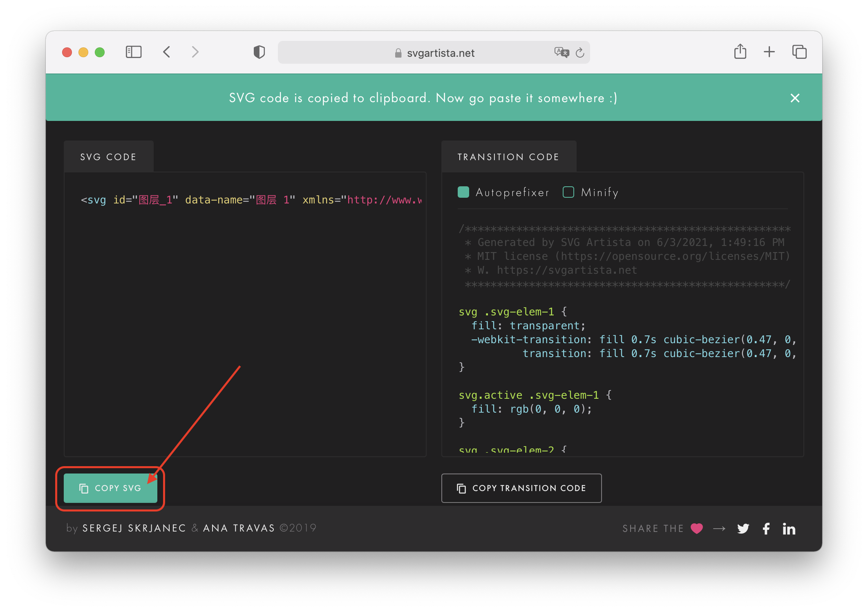868x612 pixels.
Task: Share on LinkedIn via the in icon
Action: point(789,529)
